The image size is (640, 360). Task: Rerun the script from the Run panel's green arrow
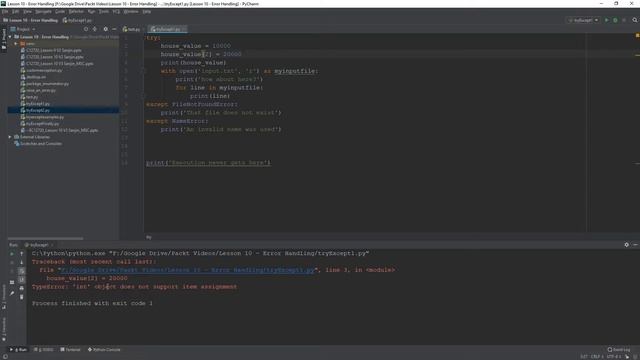pyautogui.click(x=12, y=254)
